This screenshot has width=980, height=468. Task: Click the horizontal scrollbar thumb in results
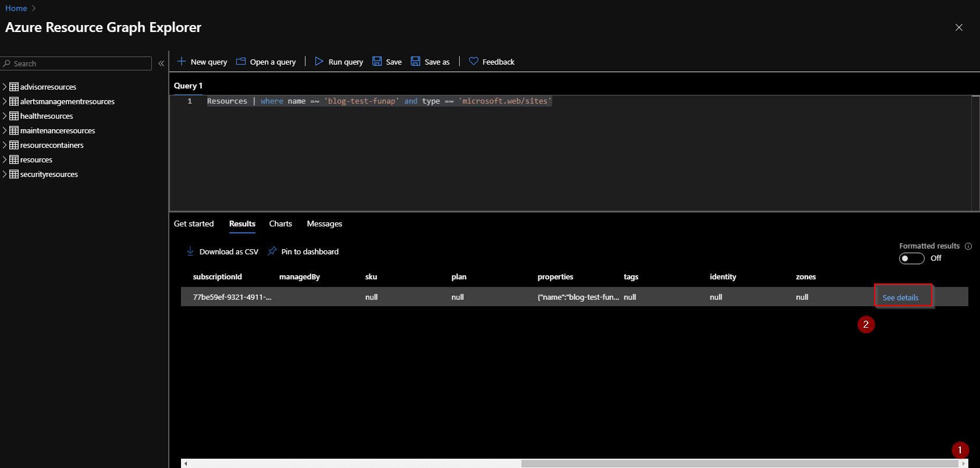pos(739,463)
